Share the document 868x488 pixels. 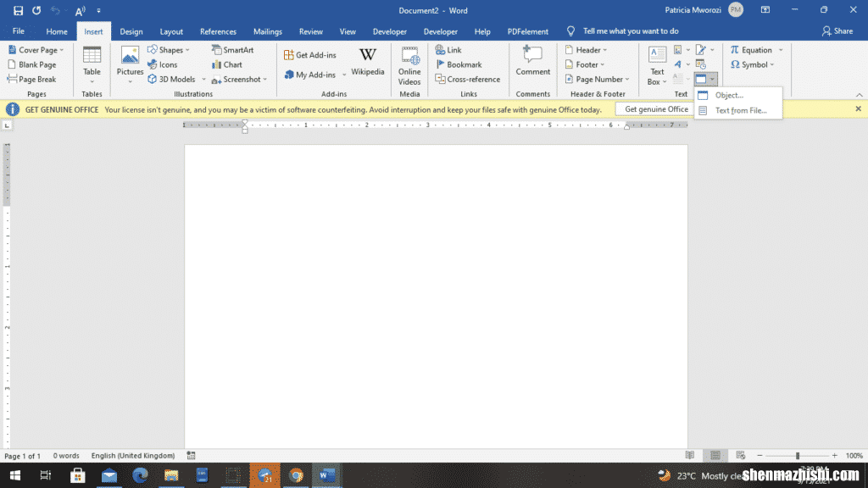click(x=837, y=31)
